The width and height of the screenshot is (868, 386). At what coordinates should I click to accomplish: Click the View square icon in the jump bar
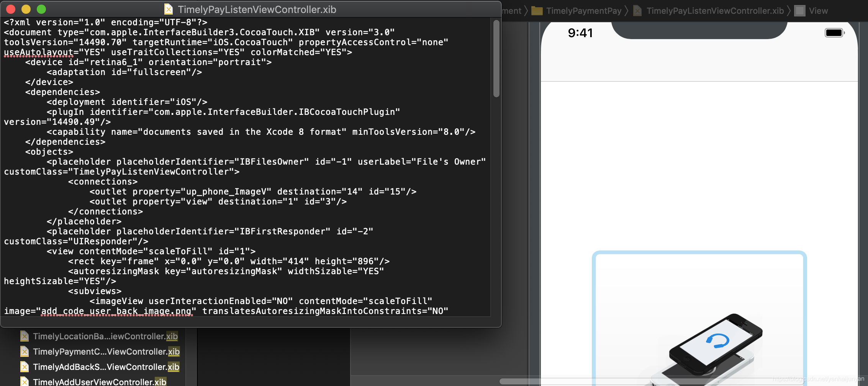(x=800, y=11)
